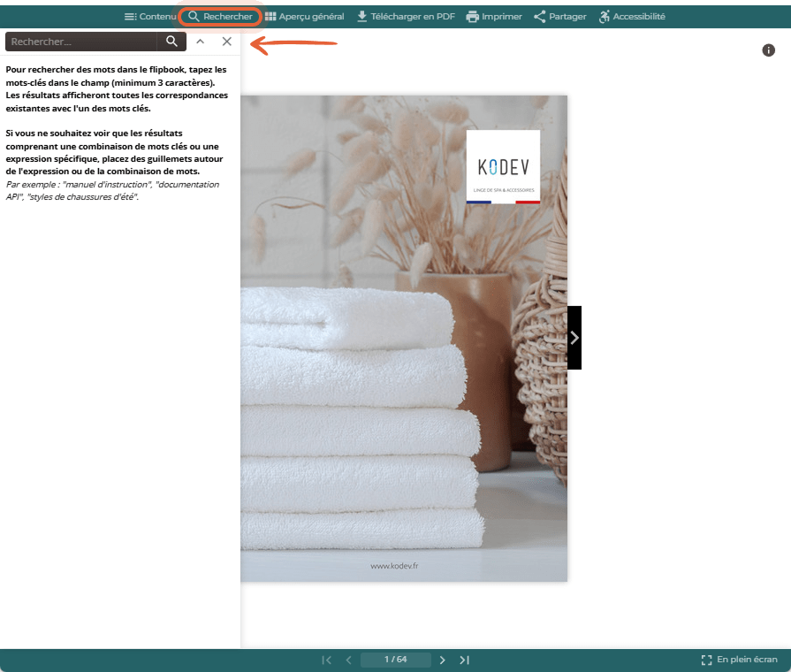Go to first page in bottom bar
791x672 pixels.
[x=326, y=660]
